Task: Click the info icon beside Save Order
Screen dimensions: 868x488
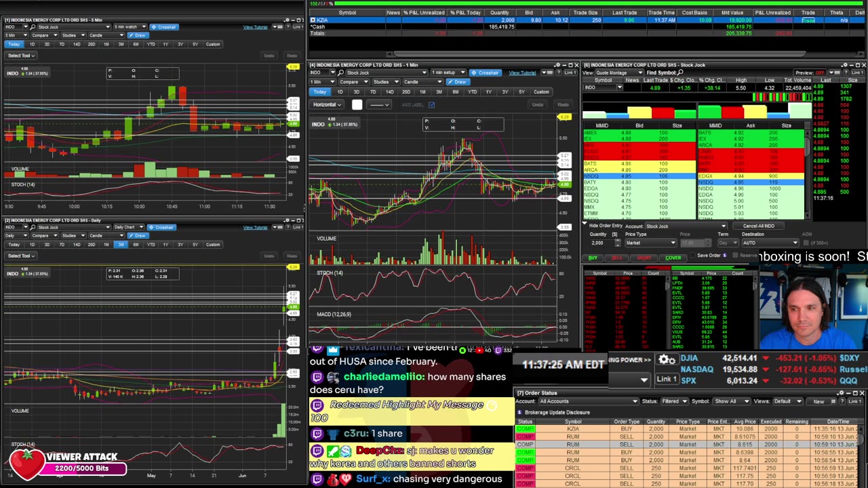Action: pos(724,256)
